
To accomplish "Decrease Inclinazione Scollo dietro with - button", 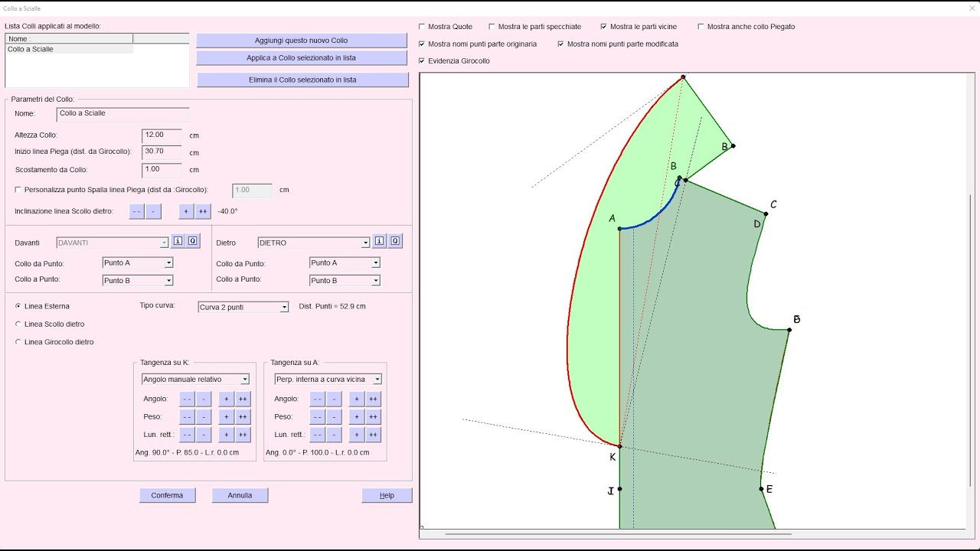I will click(154, 211).
